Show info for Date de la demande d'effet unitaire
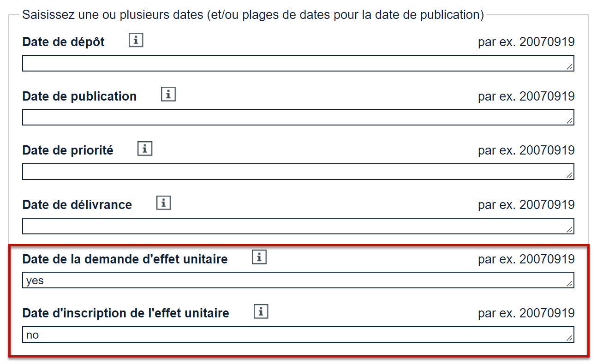This screenshot has height=364, width=597. point(259,257)
